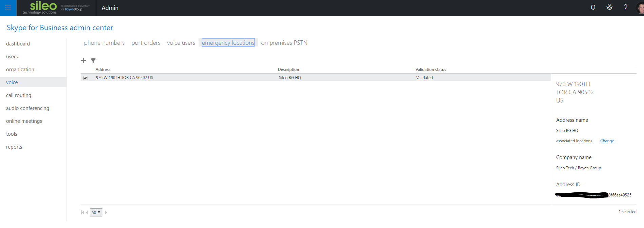Open the app launcher waffle menu
This screenshot has width=644, height=228.
8,8
